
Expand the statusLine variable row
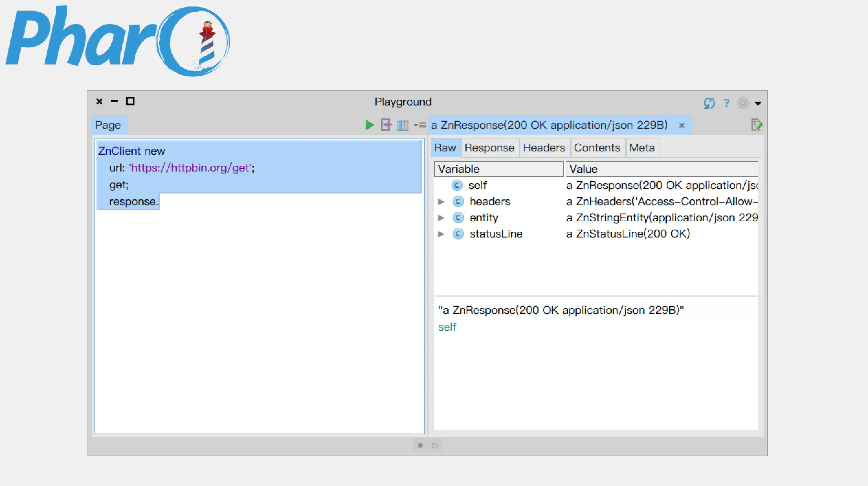pyautogui.click(x=441, y=234)
